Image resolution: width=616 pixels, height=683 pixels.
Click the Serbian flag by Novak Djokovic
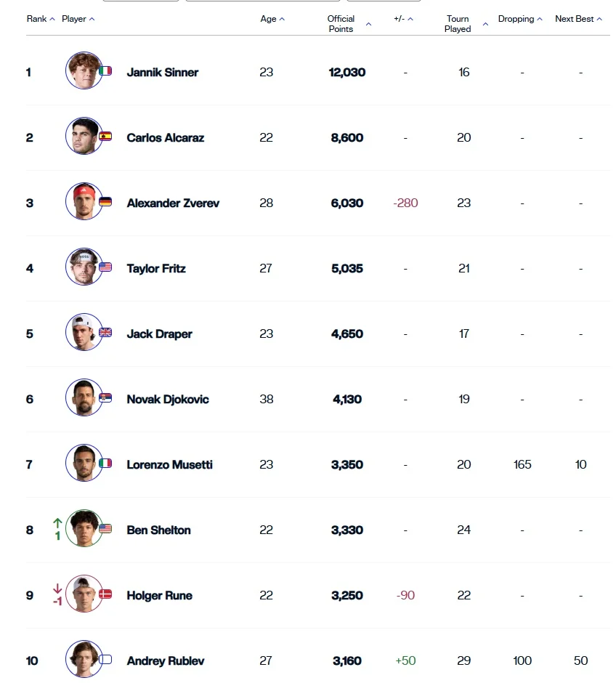(105, 398)
